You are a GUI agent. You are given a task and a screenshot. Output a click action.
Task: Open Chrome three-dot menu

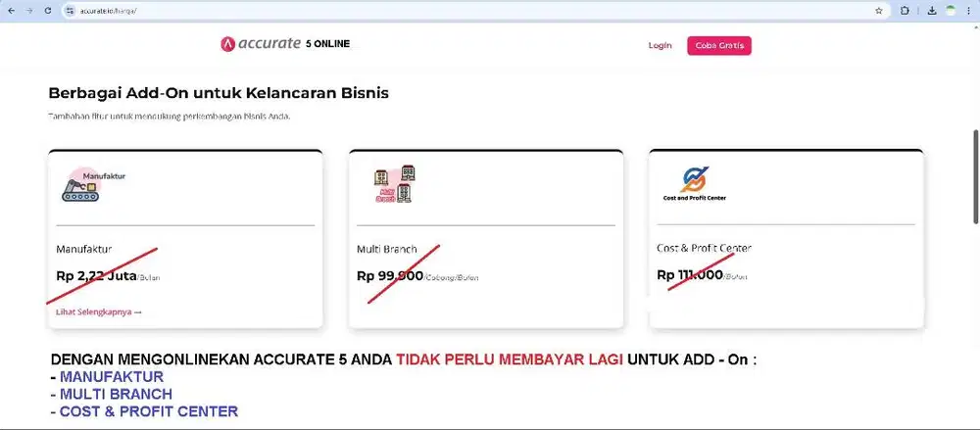969,11
